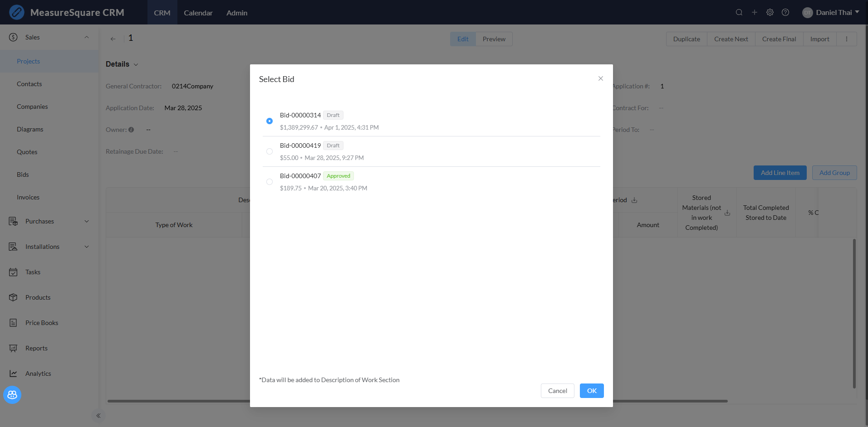This screenshot has width=868, height=427.
Task: Click the Import button
Action: pos(819,39)
